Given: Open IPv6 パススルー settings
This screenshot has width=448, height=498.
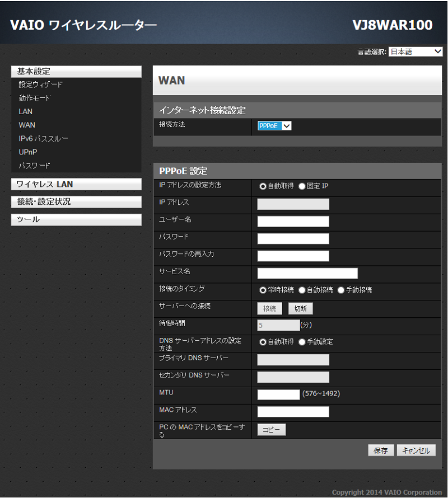Looking at the screenshot, I should pos(43,138).
